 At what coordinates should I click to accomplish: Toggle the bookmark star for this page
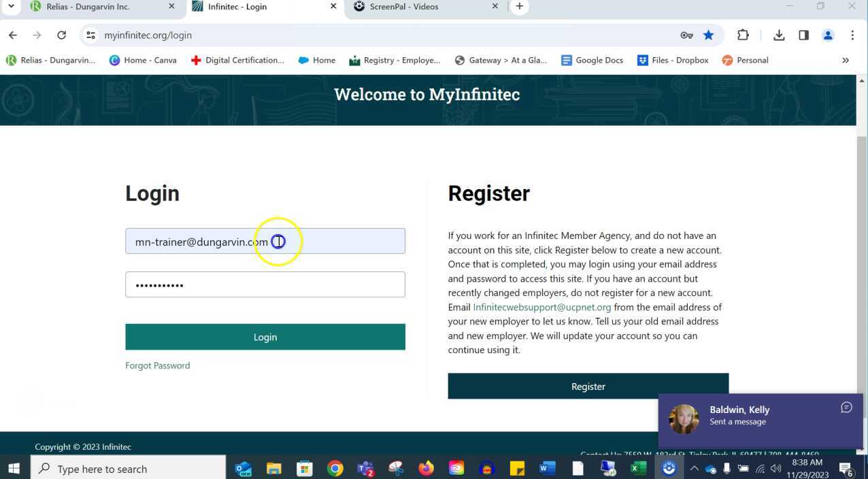click(708, 35)
